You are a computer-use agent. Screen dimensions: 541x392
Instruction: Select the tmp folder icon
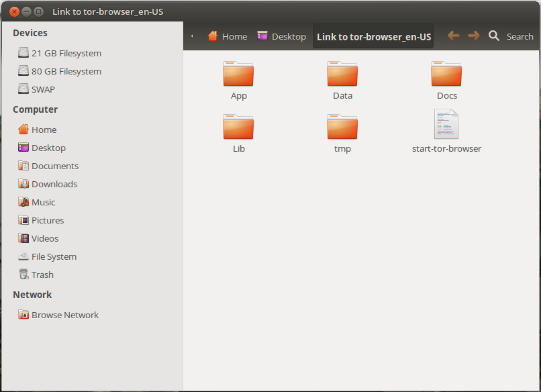click(342, 127)
